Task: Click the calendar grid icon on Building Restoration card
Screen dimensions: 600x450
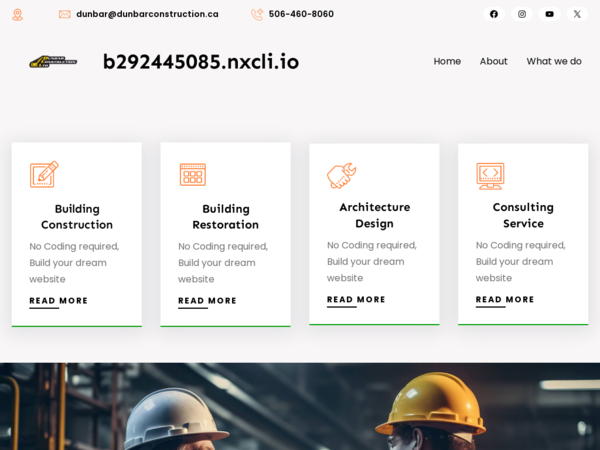Action: pos(193,174)
